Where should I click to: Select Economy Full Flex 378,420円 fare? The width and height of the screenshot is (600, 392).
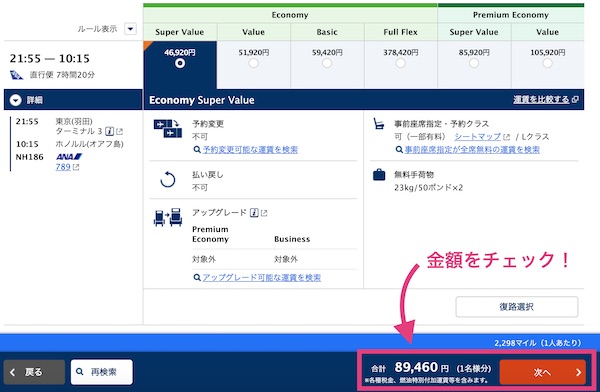(x=400, y=63)
